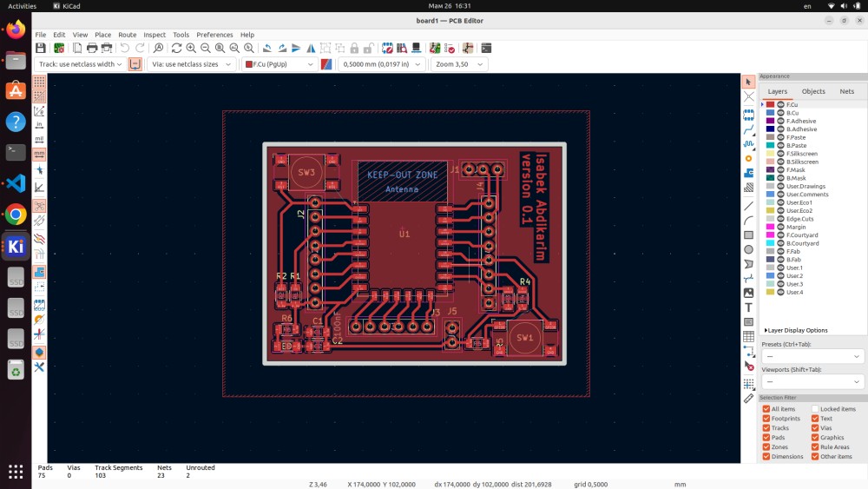Viewport: 868px width, 489px height.
Task: Open the Footprint Editor icon
Action: (x=387, y=48)
